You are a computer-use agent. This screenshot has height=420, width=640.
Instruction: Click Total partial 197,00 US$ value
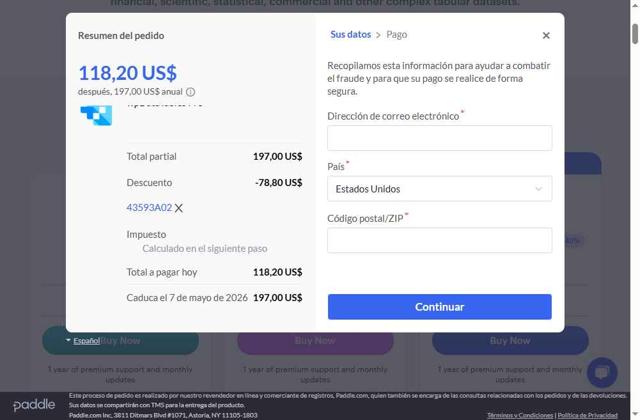278,156
